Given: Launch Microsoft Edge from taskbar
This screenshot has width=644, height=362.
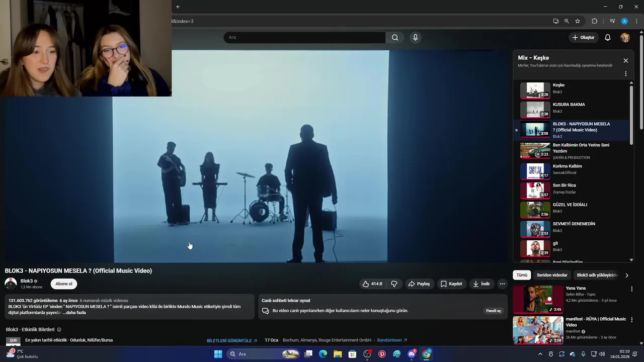Looking at the screenshot, I should [323, 354].
